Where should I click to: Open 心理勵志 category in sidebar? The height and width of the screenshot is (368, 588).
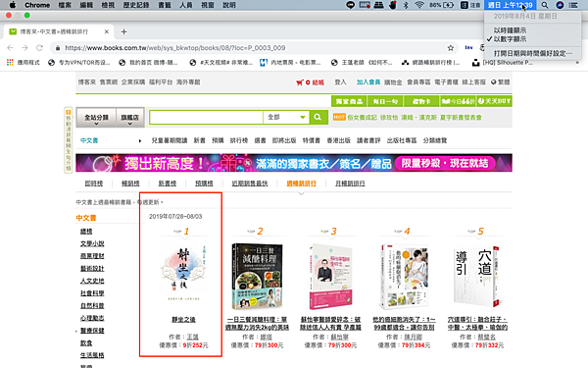[92, 318]
